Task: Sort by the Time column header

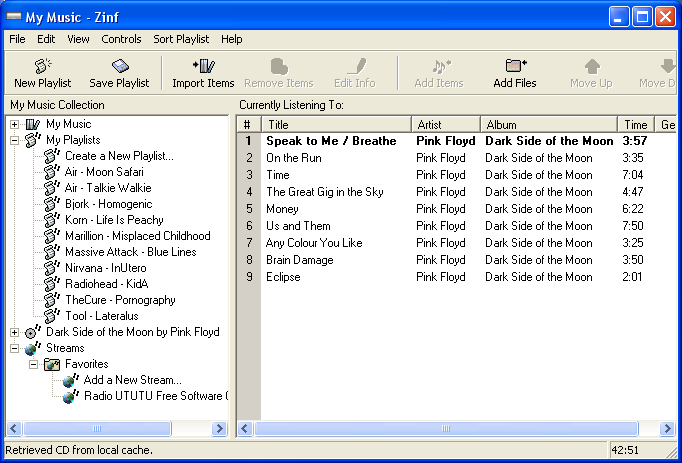Action: coord(636,125)
